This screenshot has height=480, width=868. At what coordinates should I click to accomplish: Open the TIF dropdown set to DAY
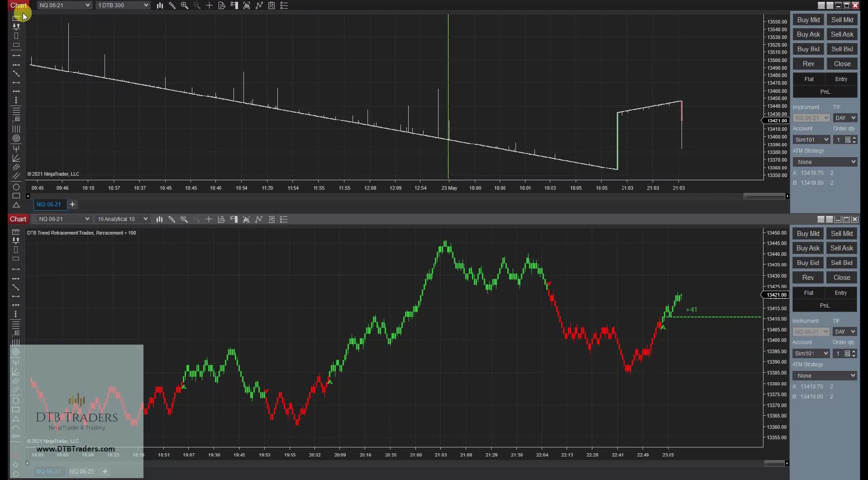pyautogui.click(x=844, y=117)
